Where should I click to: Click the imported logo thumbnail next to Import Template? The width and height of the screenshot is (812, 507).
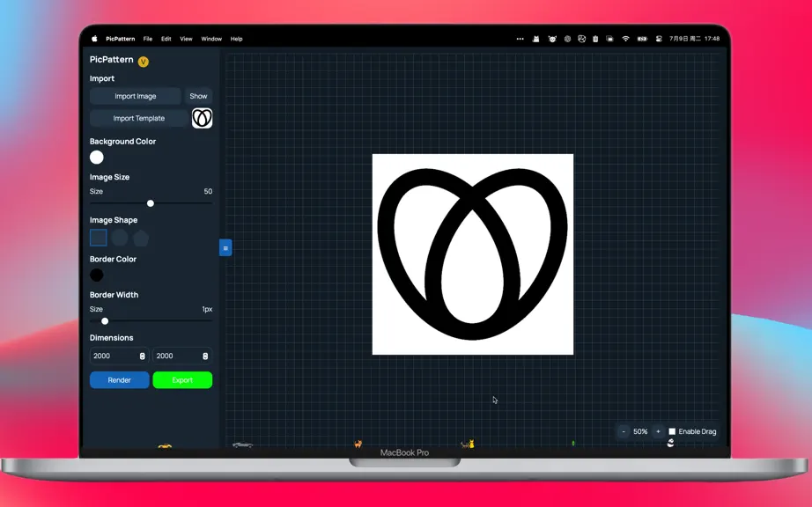point(202,118)
